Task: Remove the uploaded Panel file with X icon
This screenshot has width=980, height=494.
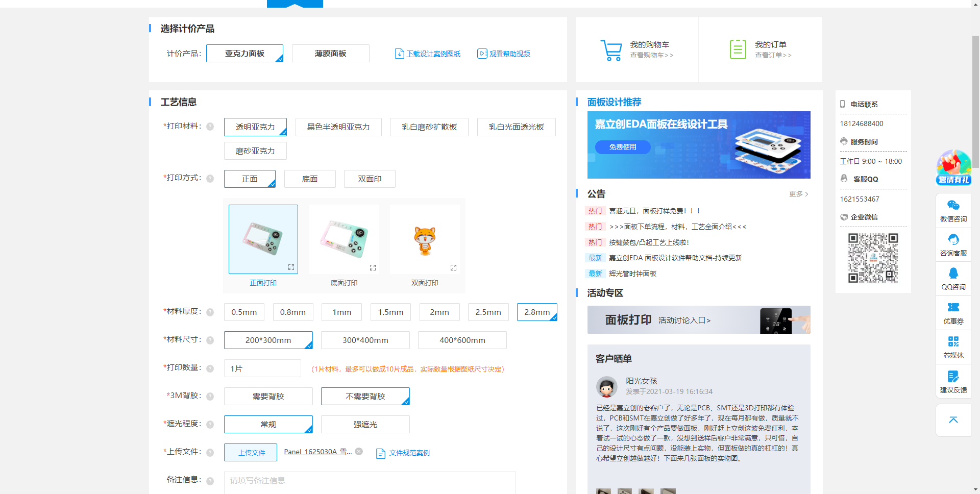Action: (x=359, y=451)
